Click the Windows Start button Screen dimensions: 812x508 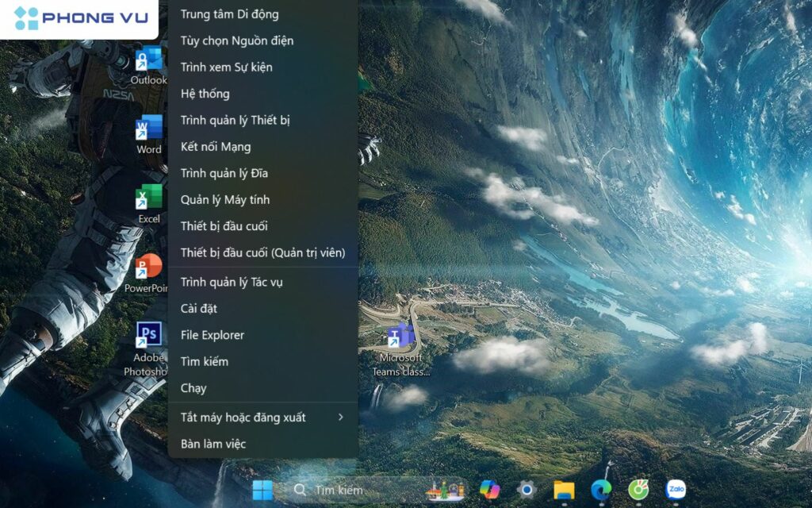click(x=264, y=491)
